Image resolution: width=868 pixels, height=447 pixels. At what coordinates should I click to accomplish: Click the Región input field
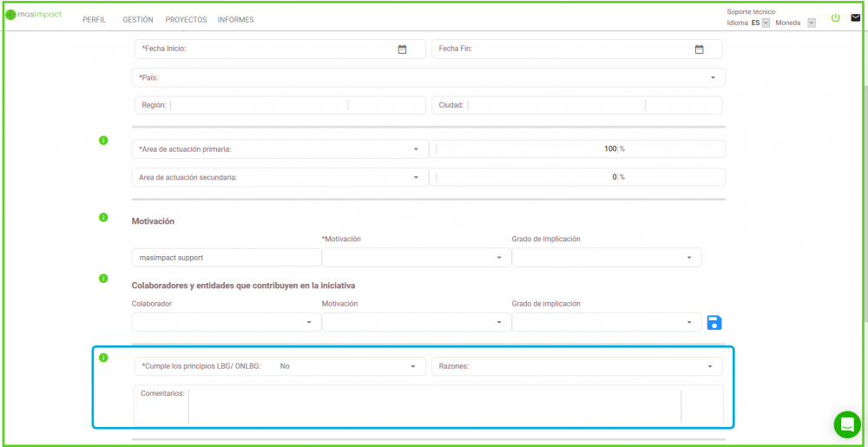click(x=259, y=105)
